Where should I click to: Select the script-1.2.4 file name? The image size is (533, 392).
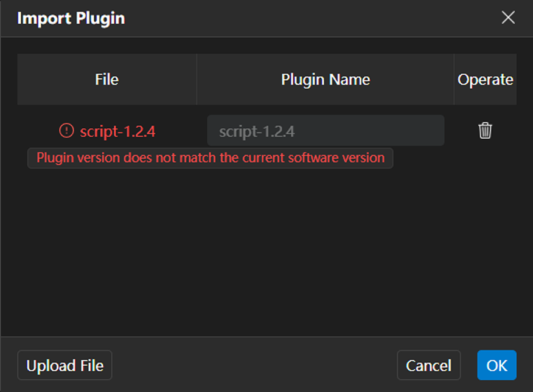(x=121, y=131)
